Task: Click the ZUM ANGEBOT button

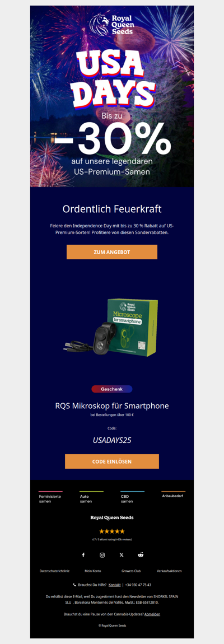Action: (x=112, y=252)
